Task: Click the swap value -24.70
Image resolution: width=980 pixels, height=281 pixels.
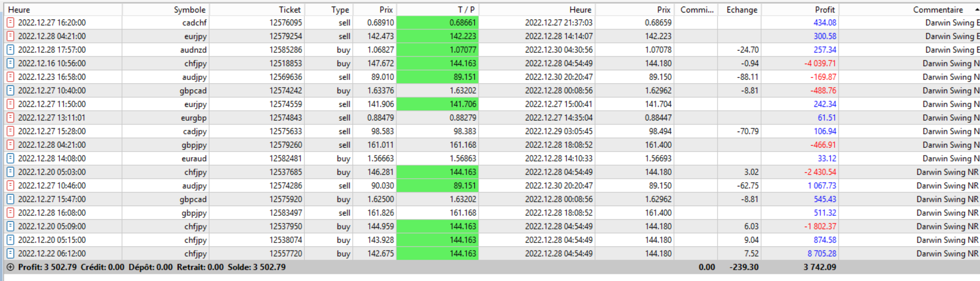Action: point(748,50)
